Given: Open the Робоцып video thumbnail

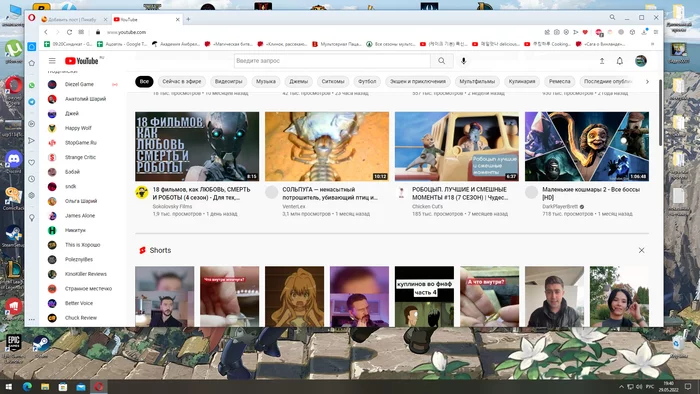Looking at the screenshot, I should [x=457, y=146].
